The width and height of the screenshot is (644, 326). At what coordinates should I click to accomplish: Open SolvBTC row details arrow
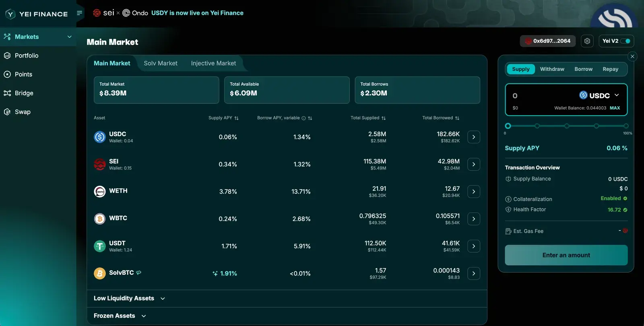(x=474, y=273)
